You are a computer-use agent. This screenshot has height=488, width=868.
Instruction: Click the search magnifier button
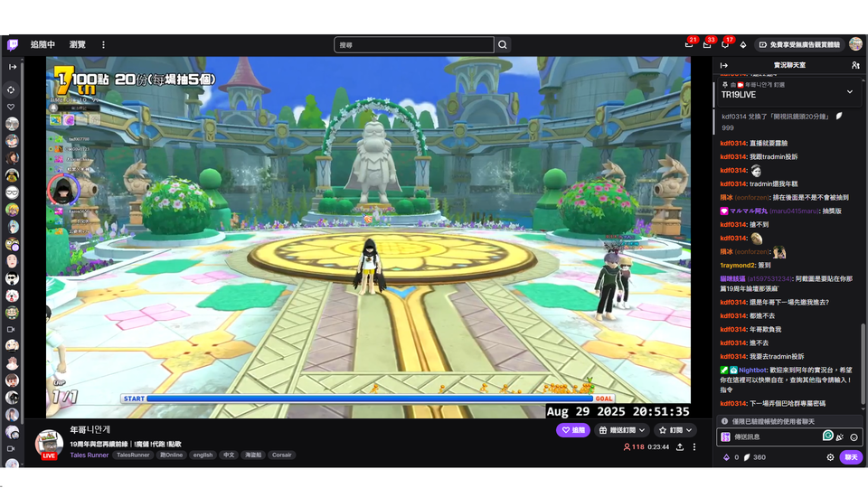point(504,44)
